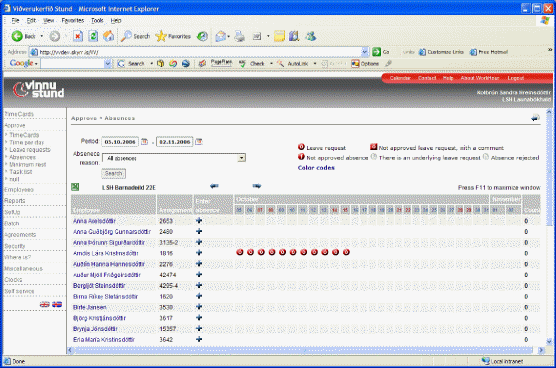Image resolution: width=556 pixels, height=368 pixels.
Task: Add absence for employee 1620 plus icon
Action: coord(199,296)
